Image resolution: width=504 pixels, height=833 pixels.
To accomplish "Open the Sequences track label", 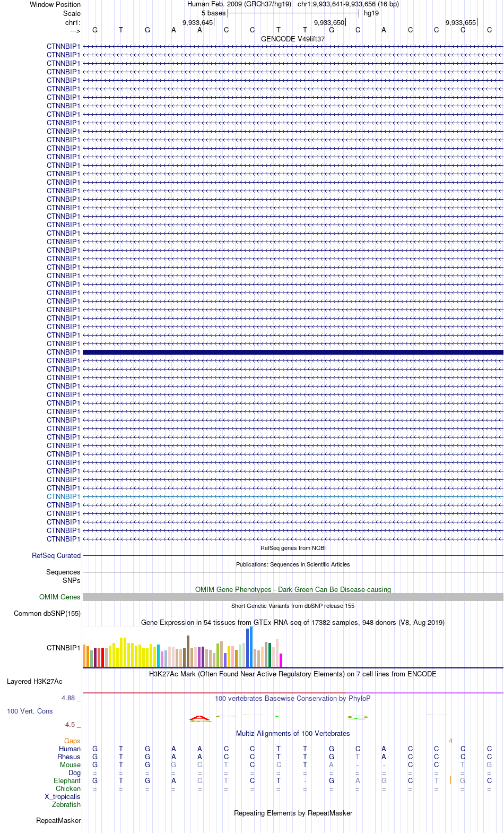I will pyautogui.click(x=63, y=572).
